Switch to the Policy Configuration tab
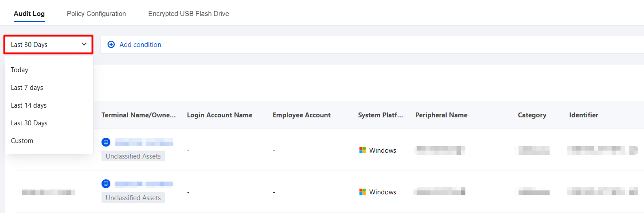Screen dimensions: 644x213 [96, 14]
